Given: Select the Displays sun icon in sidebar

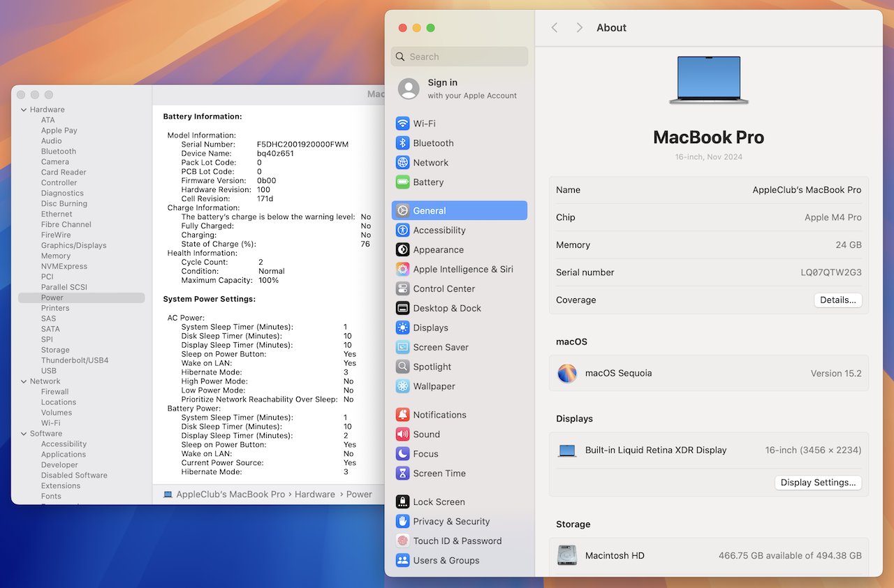Looking at the screenshot, I should tap(402, 328).
